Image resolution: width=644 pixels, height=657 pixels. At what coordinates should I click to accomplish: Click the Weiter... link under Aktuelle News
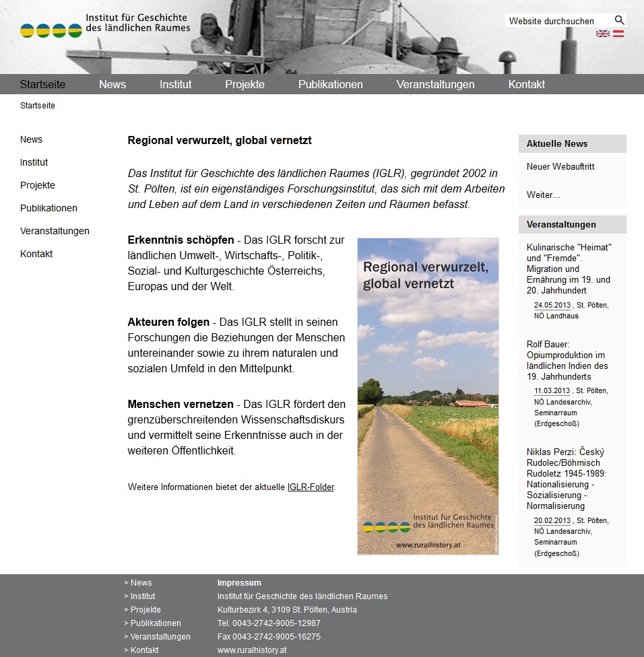click(x=543, y=195)
